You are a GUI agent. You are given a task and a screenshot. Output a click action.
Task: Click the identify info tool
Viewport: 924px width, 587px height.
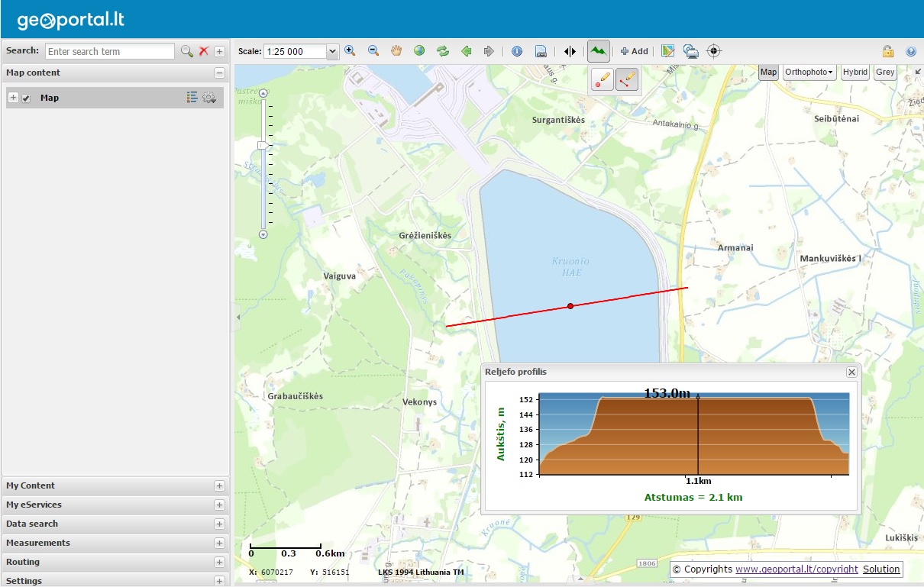[517, 51]
